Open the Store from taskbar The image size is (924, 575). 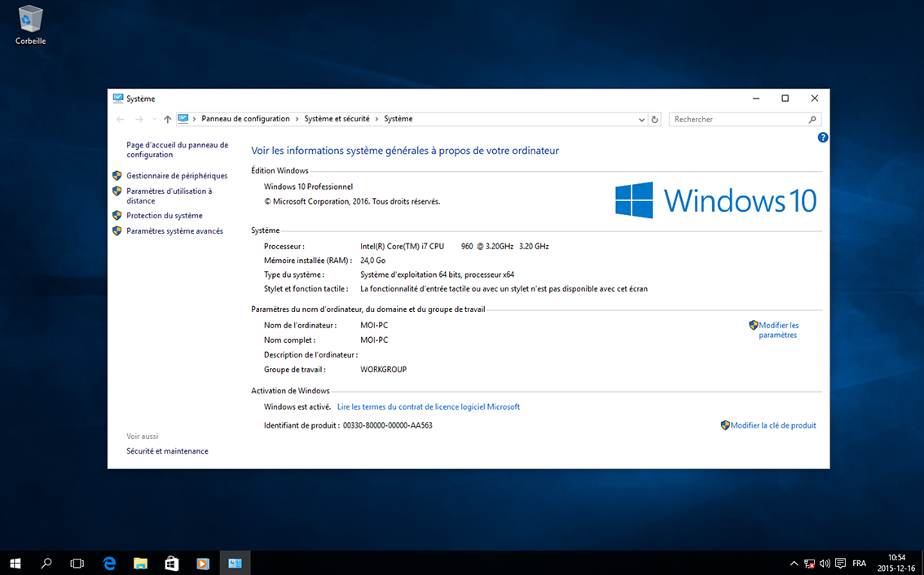click(171, 564)
